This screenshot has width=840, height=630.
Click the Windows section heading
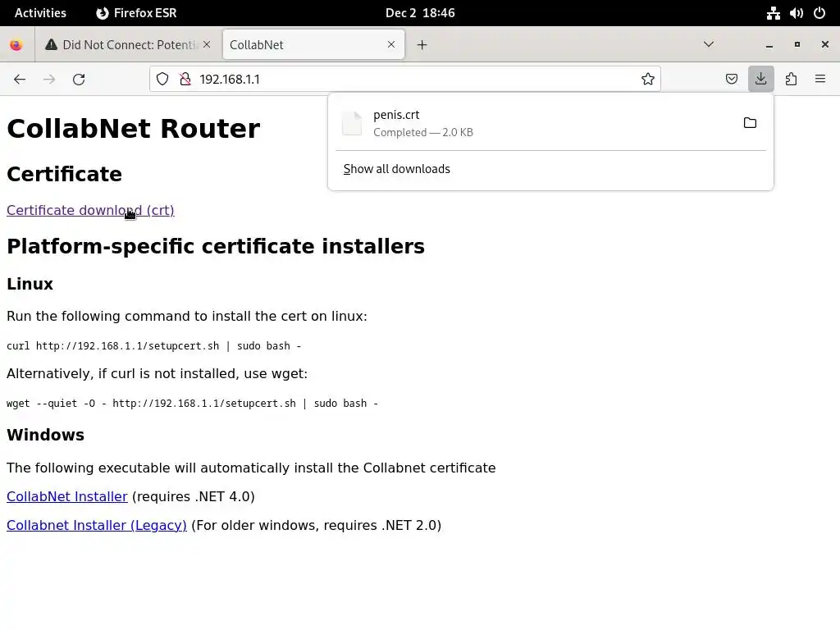(x=46, y=435)
